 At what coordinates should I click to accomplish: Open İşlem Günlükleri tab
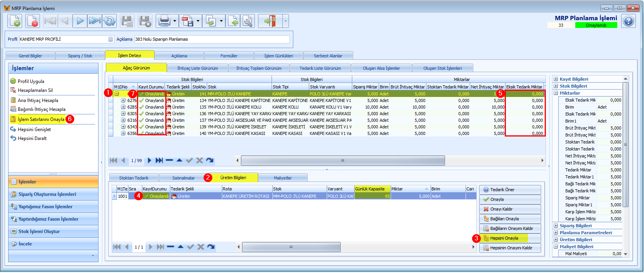(279, 56)
